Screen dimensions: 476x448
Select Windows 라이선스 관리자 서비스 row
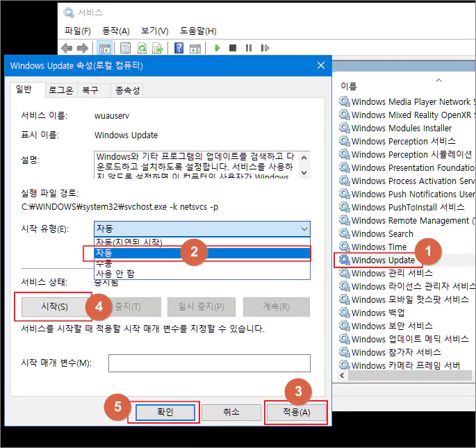(407, 286)
